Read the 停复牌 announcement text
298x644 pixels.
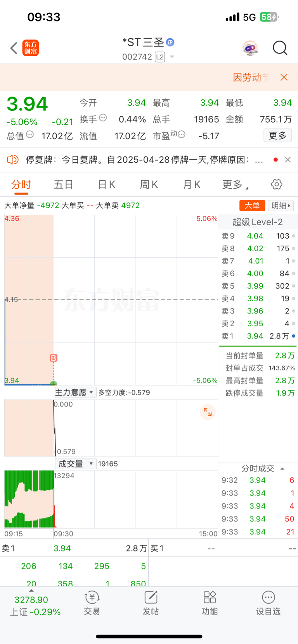point(144,160)
